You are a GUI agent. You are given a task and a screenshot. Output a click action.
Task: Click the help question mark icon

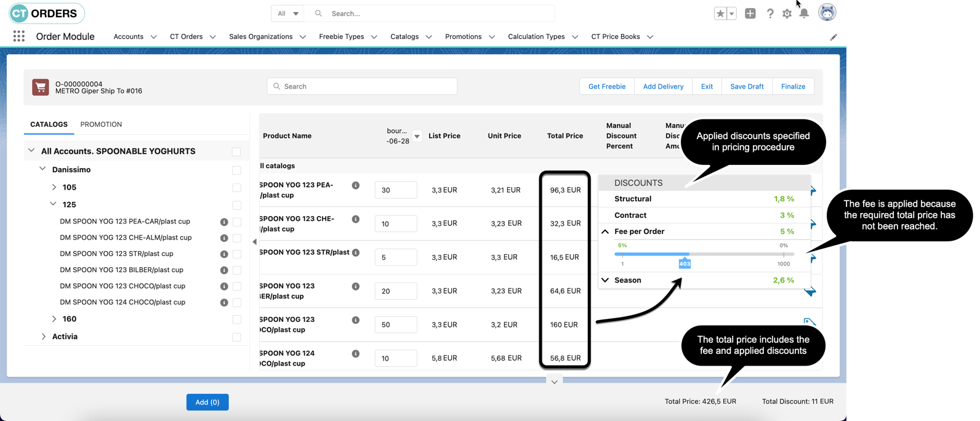pos(770,14)
